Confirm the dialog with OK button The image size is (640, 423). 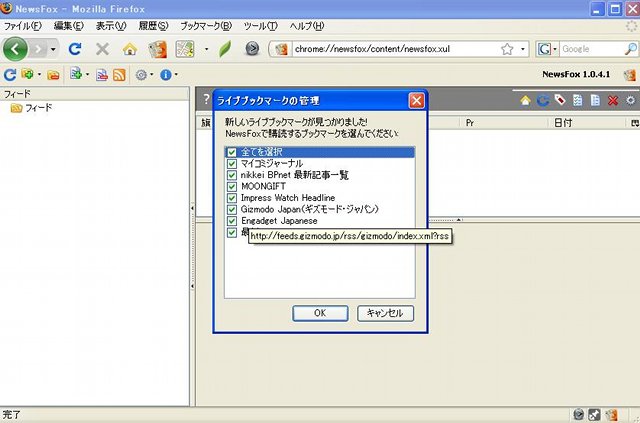320,313
